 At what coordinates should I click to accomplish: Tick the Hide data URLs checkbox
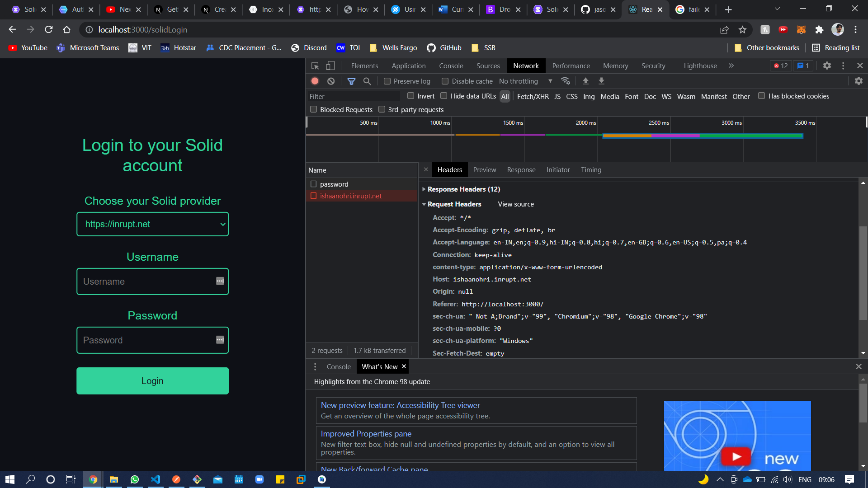pyautogui.click(x=444, y=96)
